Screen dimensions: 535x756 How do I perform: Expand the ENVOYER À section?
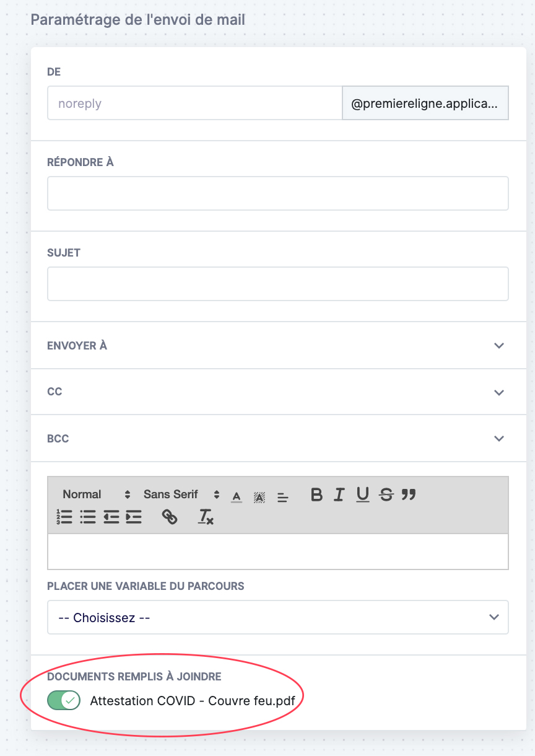[x=278, y=345]
